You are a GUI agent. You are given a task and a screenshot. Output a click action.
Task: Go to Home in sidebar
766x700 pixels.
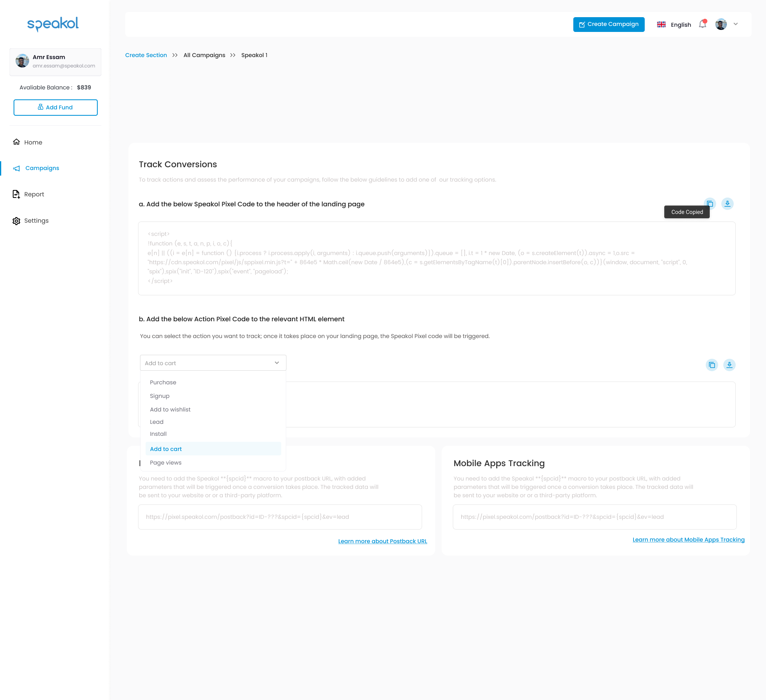point(33,142)
